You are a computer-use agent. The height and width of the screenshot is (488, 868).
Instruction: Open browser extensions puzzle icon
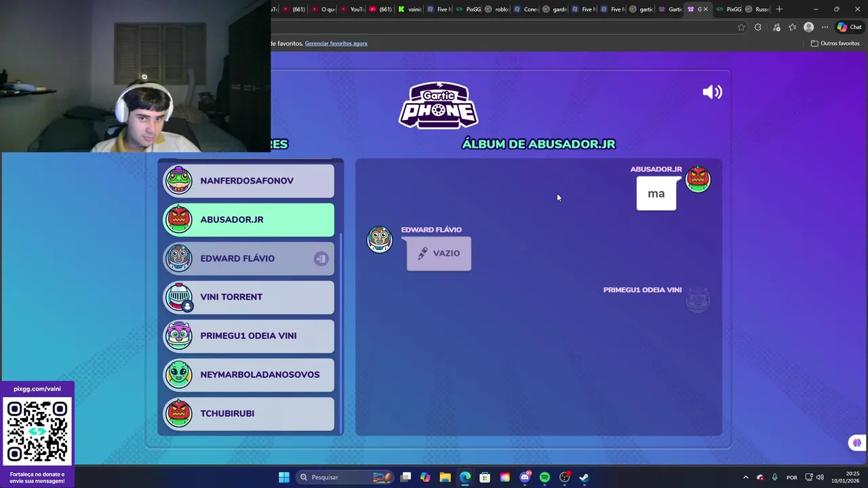coord(758,27)
